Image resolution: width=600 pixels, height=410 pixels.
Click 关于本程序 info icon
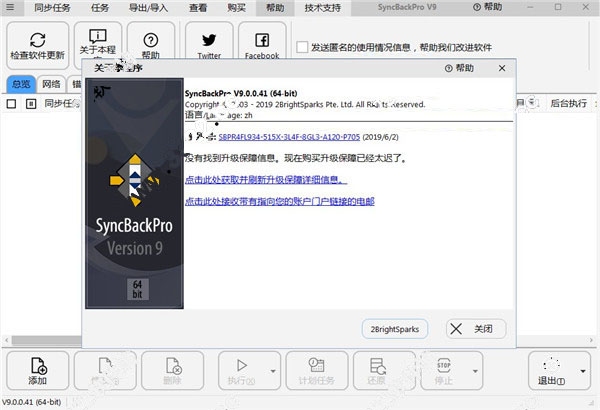[98, 36]
